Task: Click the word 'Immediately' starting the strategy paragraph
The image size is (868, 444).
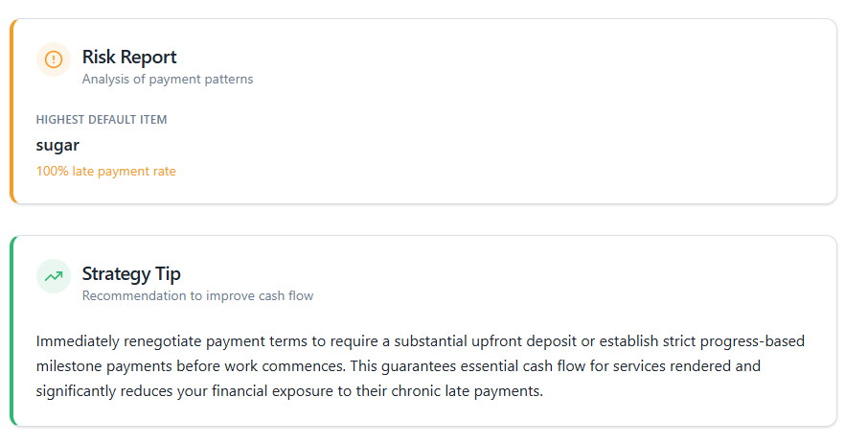Action: tap(78, 341)
